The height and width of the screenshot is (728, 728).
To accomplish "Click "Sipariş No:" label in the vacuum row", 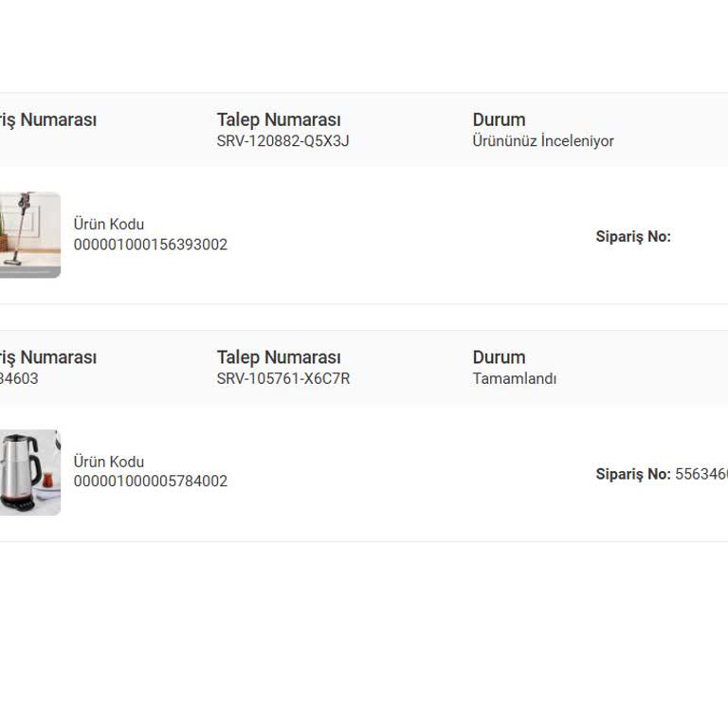I will (632, 237).
